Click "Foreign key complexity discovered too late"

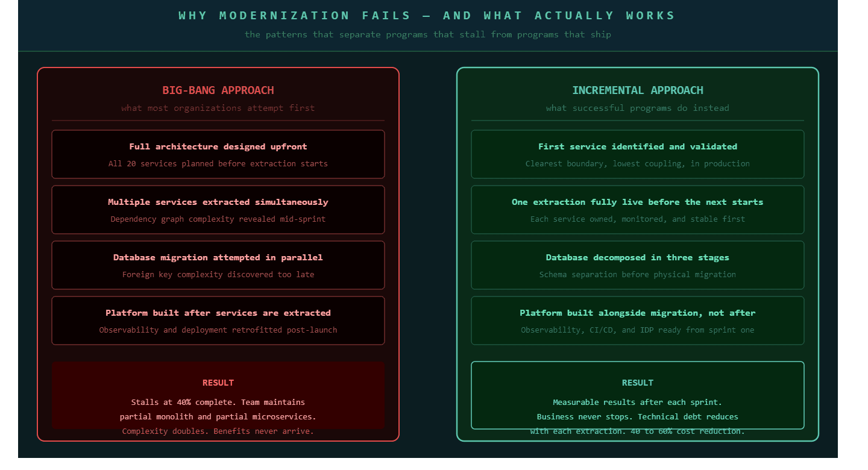218,275
